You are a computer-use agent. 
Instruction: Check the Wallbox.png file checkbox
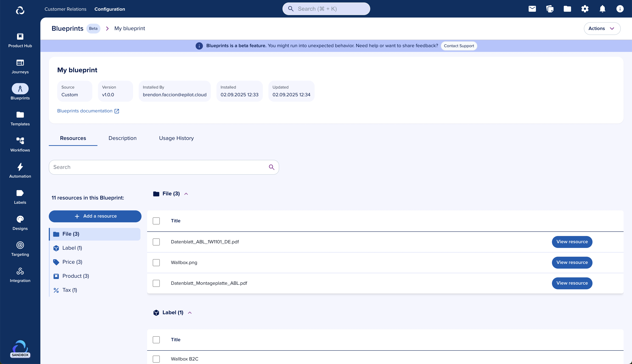click(156, 262)
